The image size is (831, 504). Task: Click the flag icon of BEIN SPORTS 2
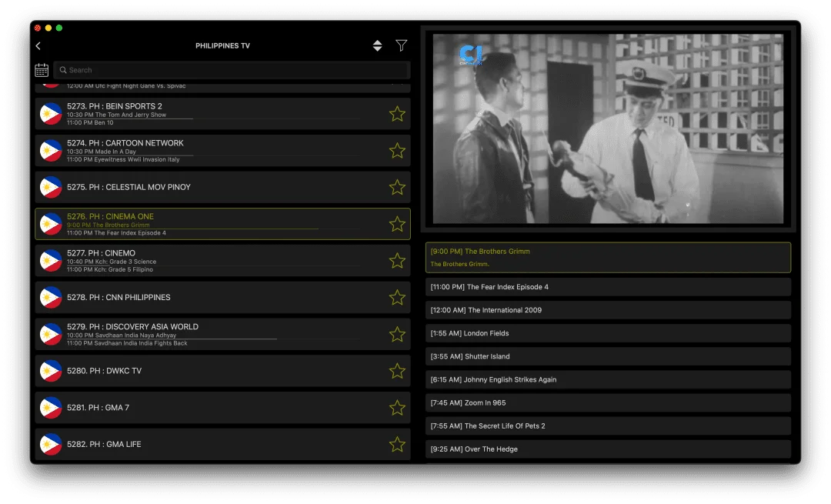51,114
